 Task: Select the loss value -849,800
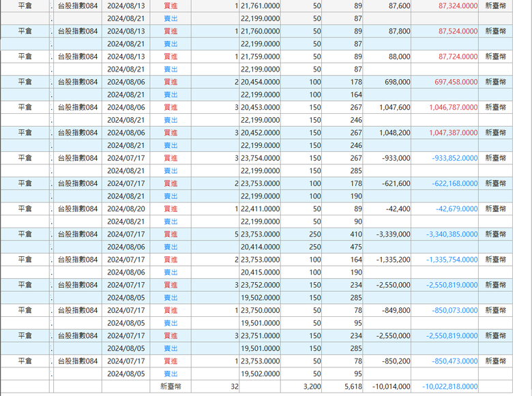point(396,311)
